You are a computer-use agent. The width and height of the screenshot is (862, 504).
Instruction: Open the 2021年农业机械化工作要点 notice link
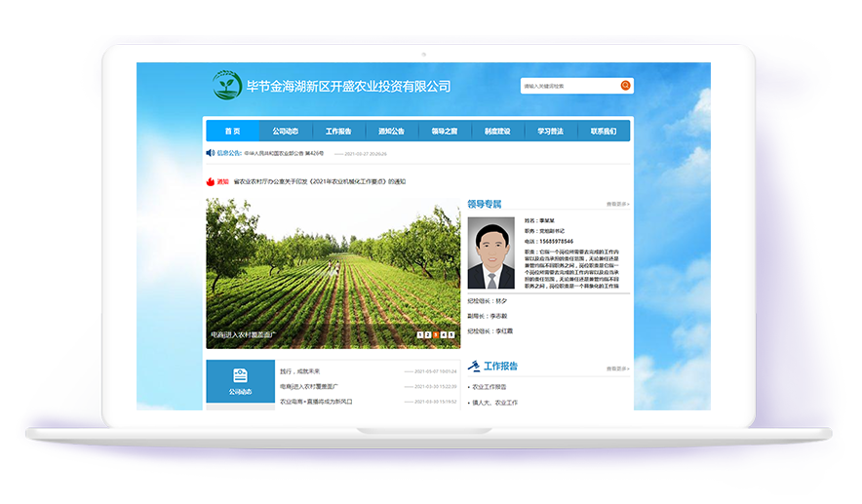coord(320,181)
